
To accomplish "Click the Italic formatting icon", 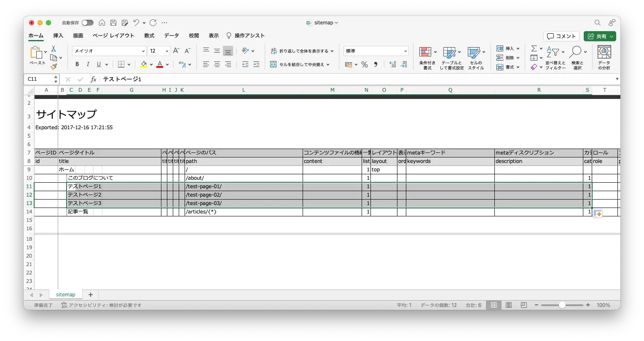I will [88, 64].
